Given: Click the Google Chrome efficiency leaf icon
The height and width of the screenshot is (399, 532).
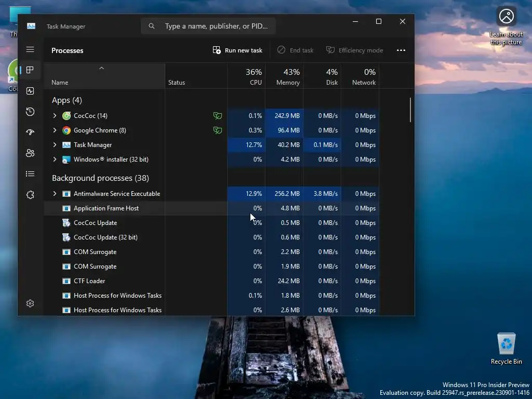Looking at the screenshot, I should (218, 130).
